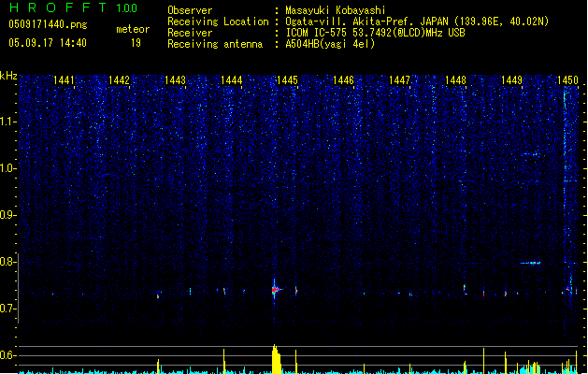588x374 pixels.
Task: Click the Observer label
Action: tap(190, 10)
